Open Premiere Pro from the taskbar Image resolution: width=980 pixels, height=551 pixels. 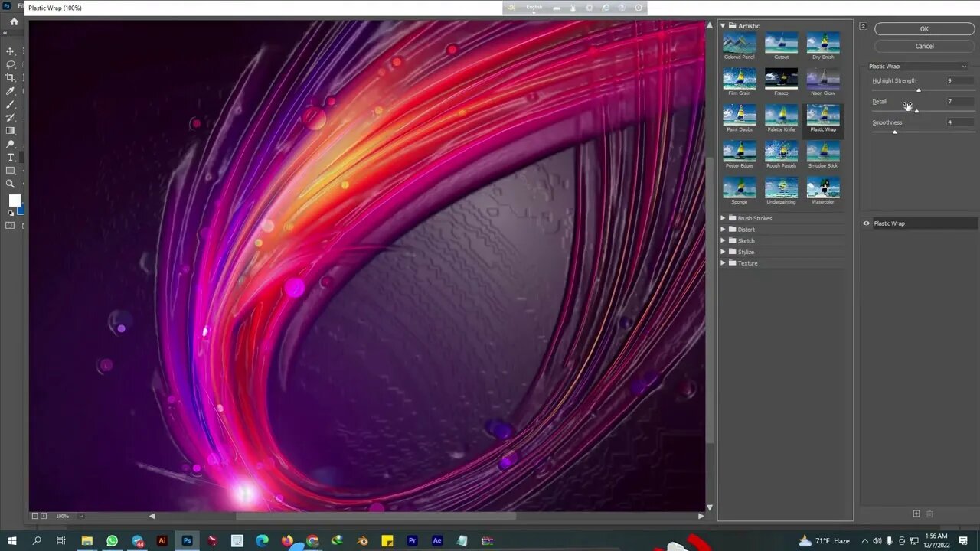click(412, 541)
